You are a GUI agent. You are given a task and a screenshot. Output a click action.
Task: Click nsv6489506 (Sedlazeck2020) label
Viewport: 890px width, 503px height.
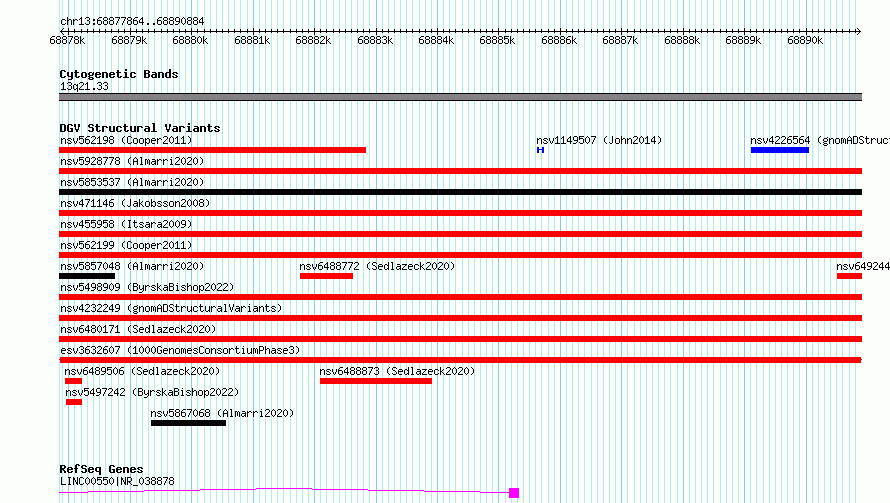click(142, 371)
